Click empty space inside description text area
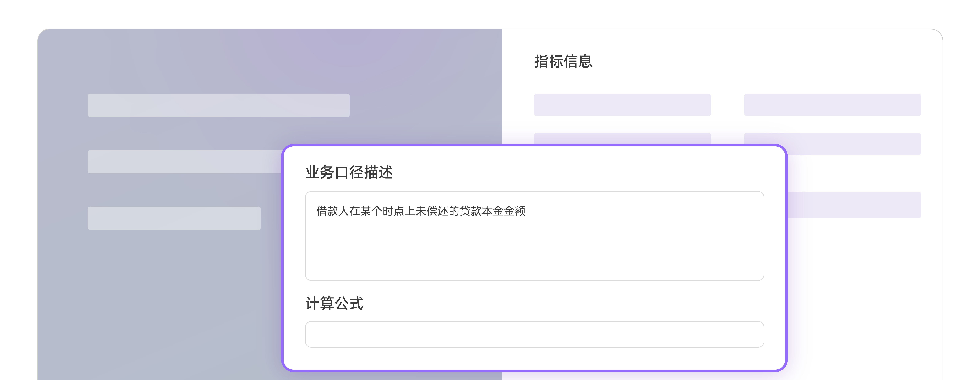 pyautogui.click(x=535, y=251)
